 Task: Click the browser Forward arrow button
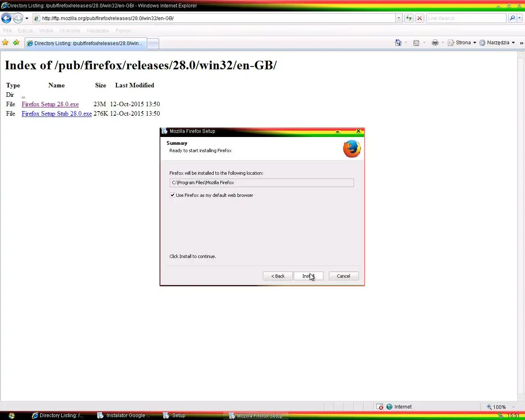[x=18, y=18]
